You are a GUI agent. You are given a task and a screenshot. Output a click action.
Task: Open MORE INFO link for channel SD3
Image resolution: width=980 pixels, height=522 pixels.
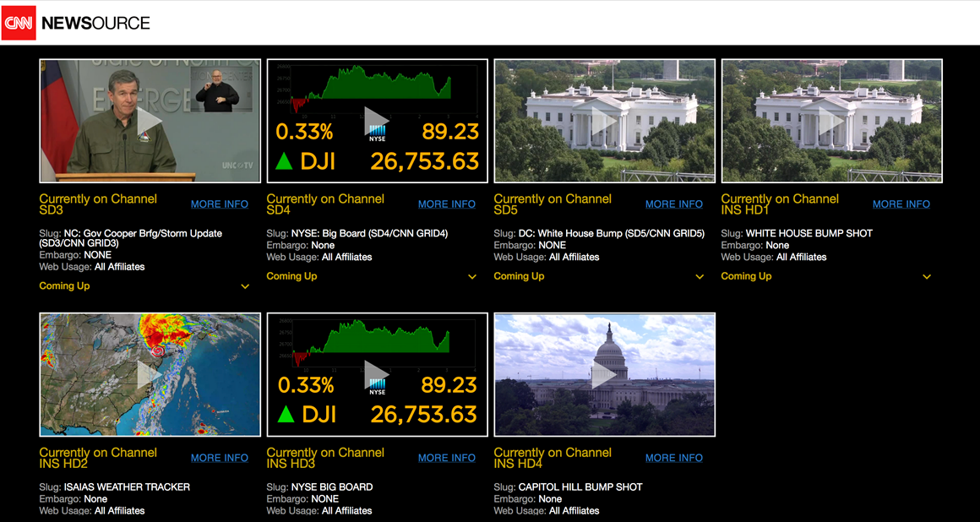coord(220,204)
